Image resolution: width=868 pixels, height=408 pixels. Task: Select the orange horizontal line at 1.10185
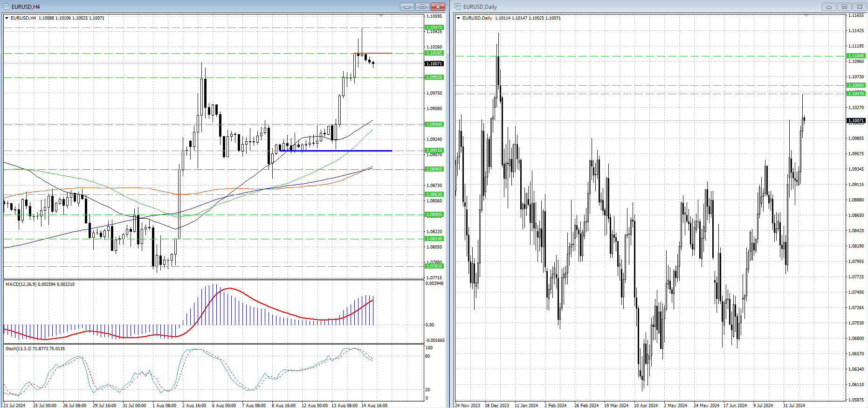pyautogui.click(x=373, y=53)
